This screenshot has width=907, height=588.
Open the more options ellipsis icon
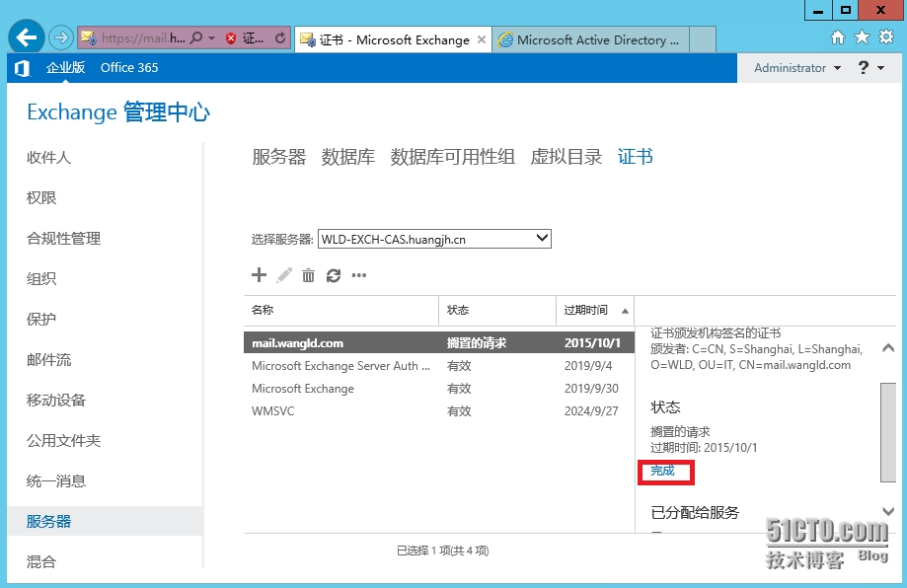(358, 275)
